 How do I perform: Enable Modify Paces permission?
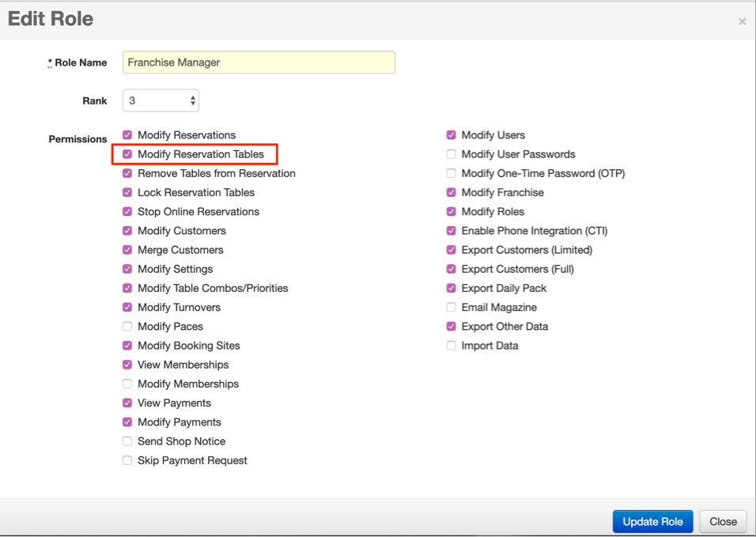coord(127,327)
